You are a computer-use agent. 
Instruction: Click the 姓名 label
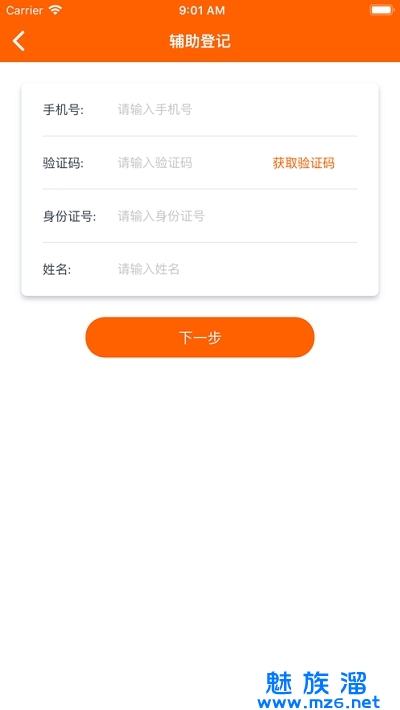[x=57, y=269]
